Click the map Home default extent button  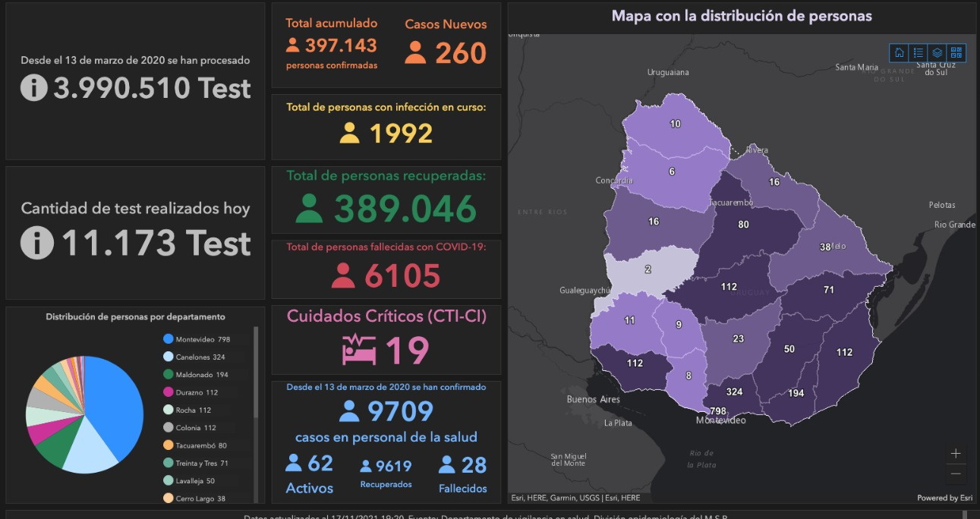point(900,53)
